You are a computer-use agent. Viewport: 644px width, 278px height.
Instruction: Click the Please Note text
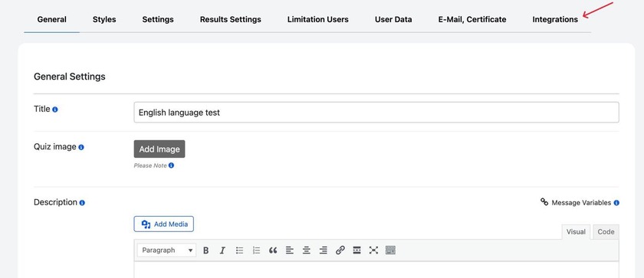tap(150, 165)
